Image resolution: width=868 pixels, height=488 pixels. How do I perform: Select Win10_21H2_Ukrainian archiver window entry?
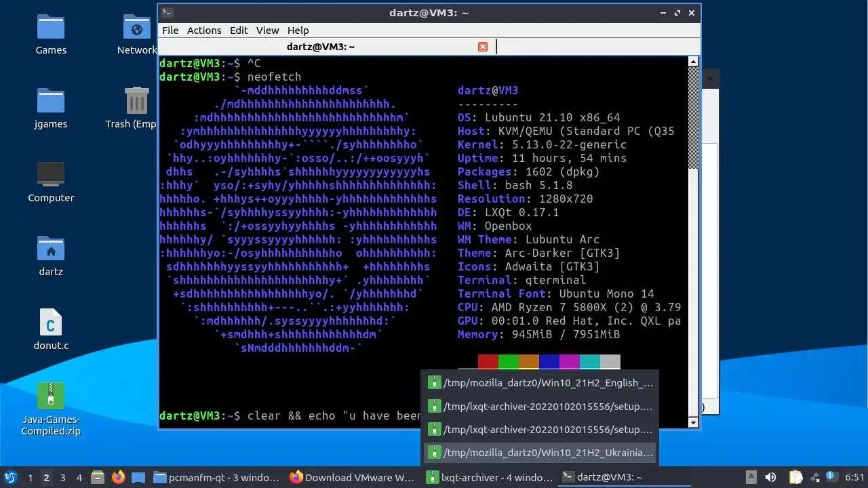pos(540,453)
